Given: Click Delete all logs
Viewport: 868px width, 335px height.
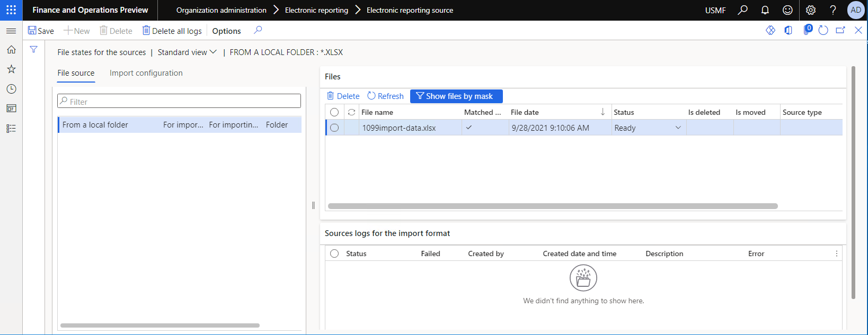Looking at the screenshot, I should point(172,31).
